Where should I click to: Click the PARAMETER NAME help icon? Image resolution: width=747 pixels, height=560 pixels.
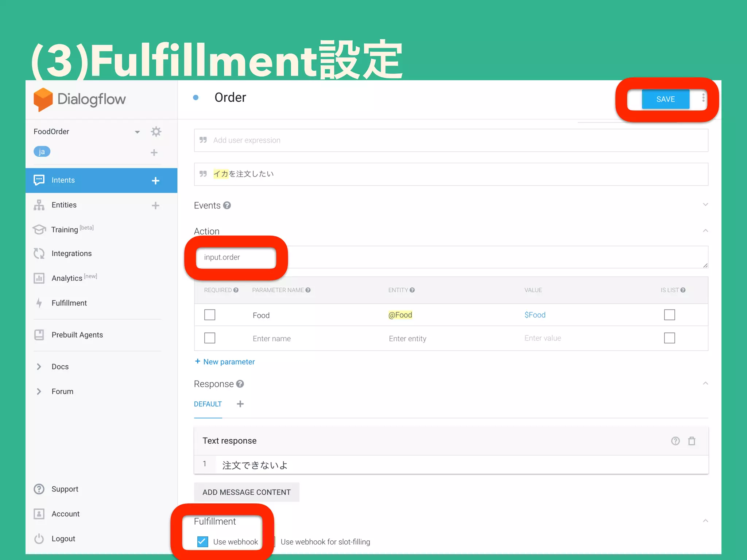tap(308, 290)
